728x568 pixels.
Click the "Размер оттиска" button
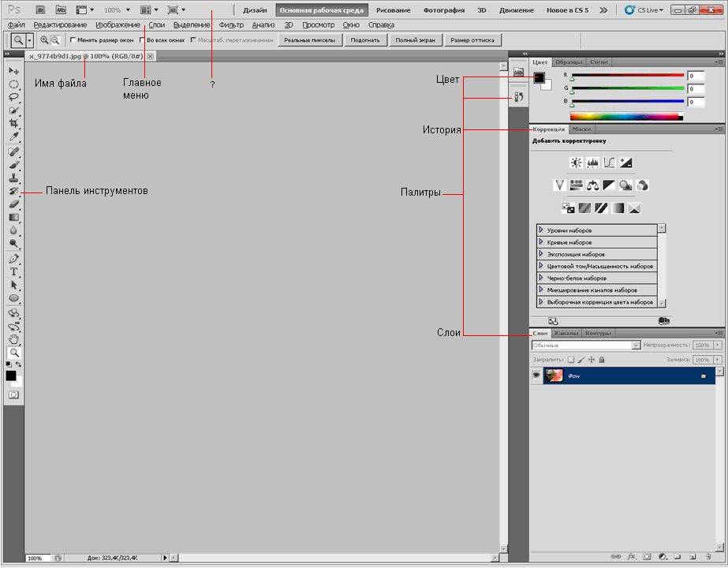click(472, 40)
